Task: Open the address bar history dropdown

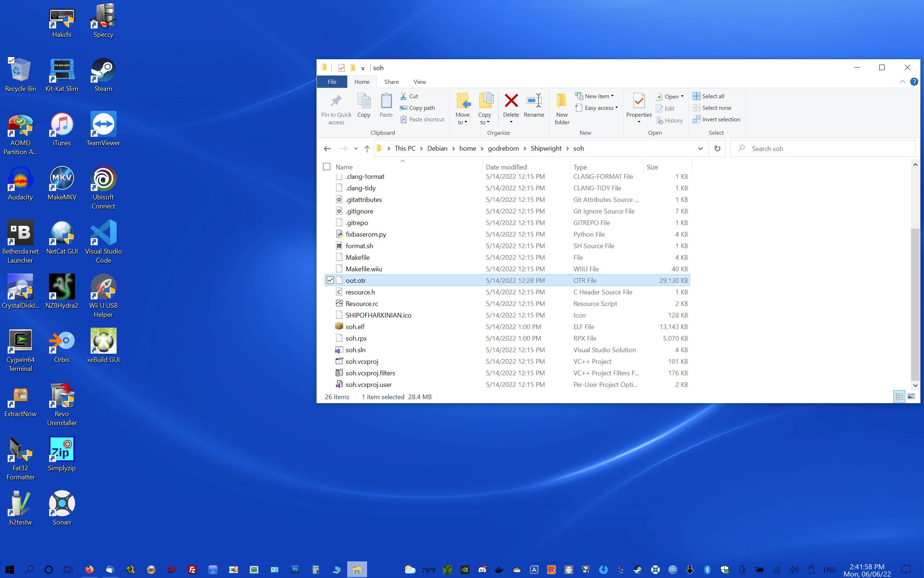Action: tap(700, 148)
